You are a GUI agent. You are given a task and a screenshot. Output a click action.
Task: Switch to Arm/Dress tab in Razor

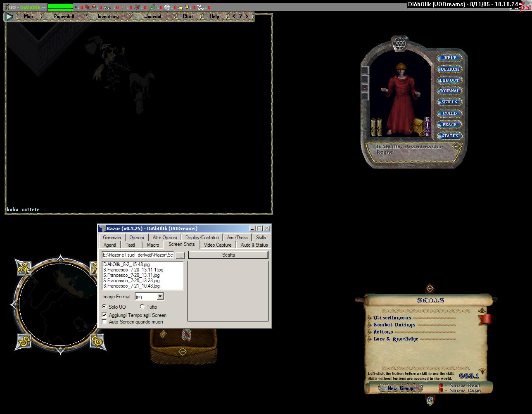tap(237, 238)
